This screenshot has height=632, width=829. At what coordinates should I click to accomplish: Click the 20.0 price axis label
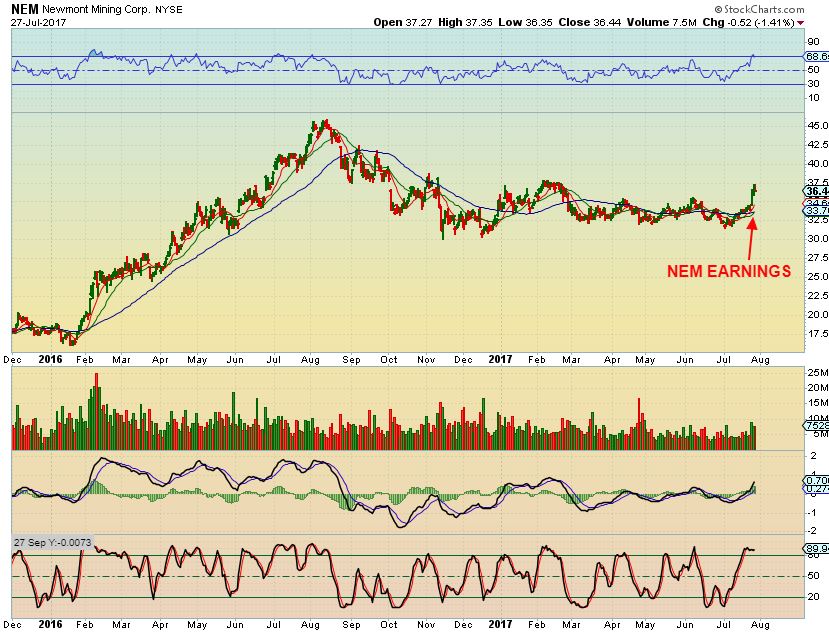pos(817,315)
